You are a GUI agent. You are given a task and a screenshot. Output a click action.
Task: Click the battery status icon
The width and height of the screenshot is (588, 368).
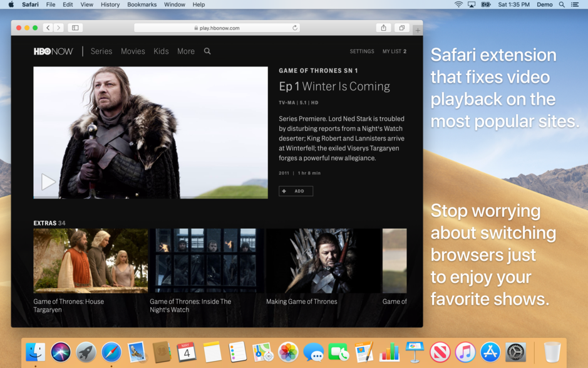click(486, 4)
